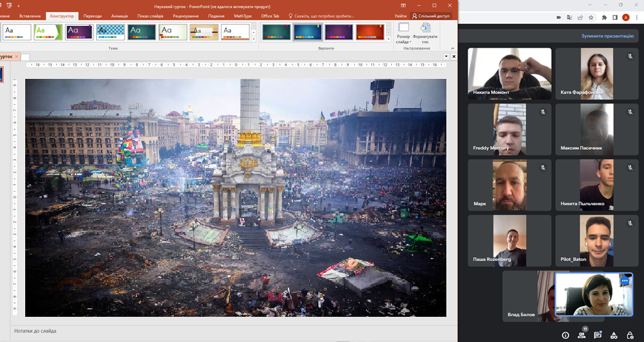
Task: Expand the Variants gallery more arrow
Action: 389,40
